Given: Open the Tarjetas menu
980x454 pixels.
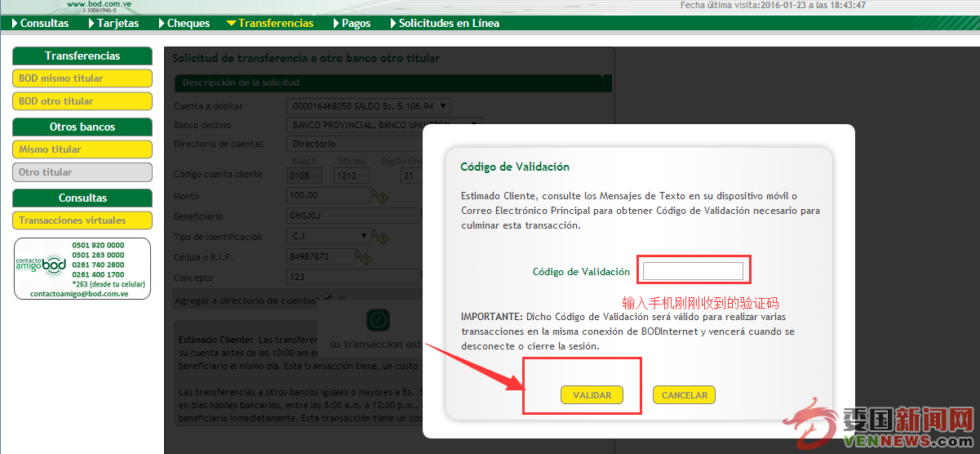Looking at the screenshot, I should coord(118,23).
